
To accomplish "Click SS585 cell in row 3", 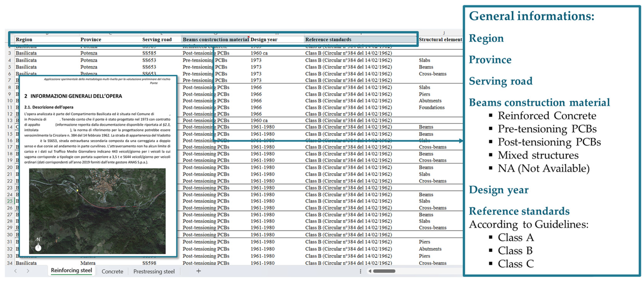I will 149,53.
